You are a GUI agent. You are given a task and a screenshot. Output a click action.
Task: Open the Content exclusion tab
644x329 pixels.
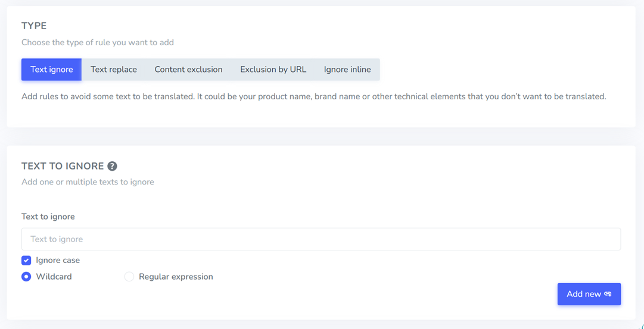click(x=188, y=70)
